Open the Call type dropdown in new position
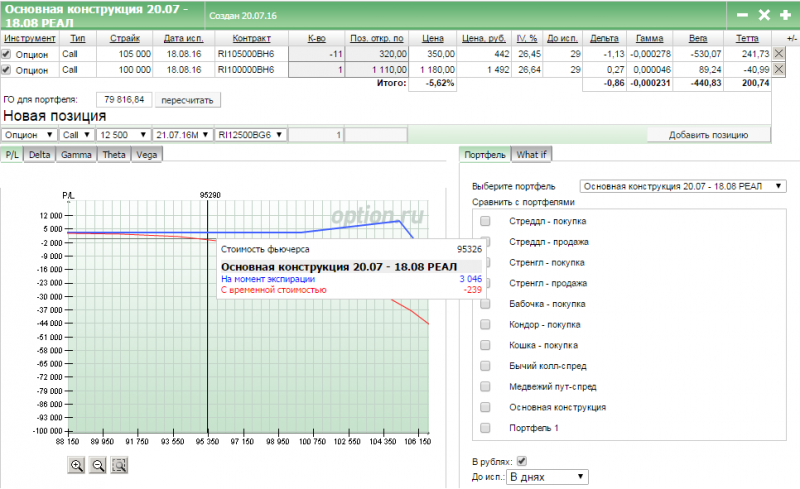Image resolution: width=800 pixels, height=489 pixels. (76, 135)
